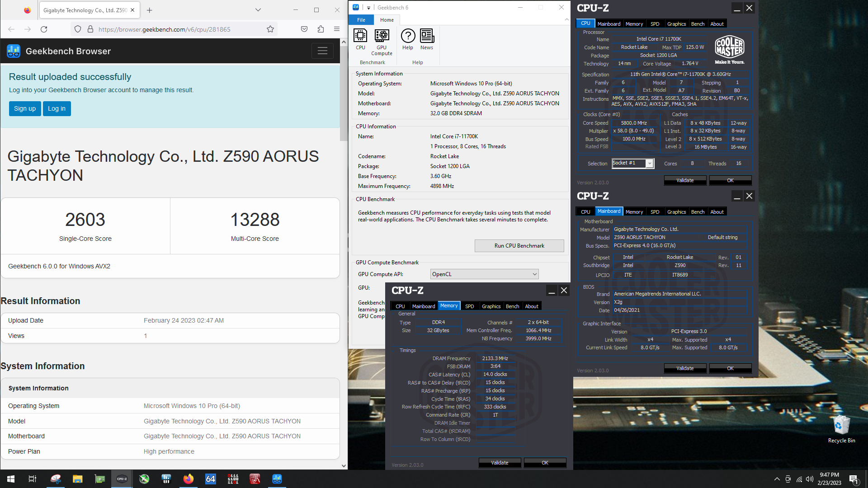
Task: Click the CPU-Z taskbar icon
Action: [122, 479]
